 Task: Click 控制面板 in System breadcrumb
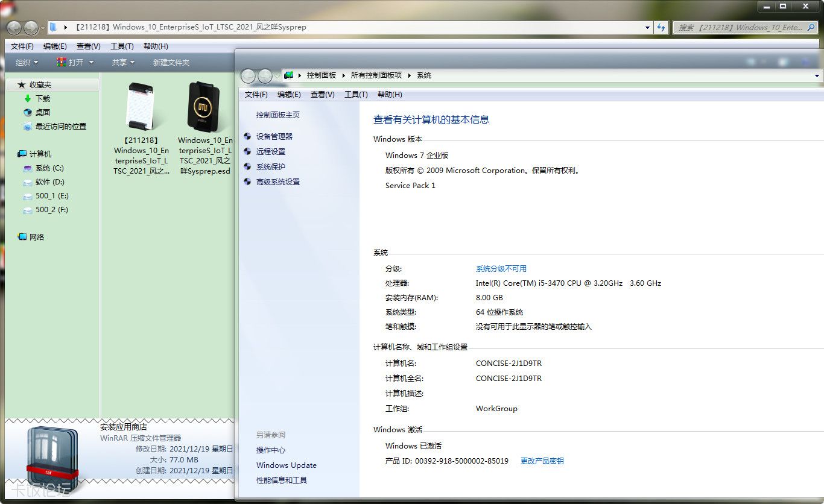321,75
